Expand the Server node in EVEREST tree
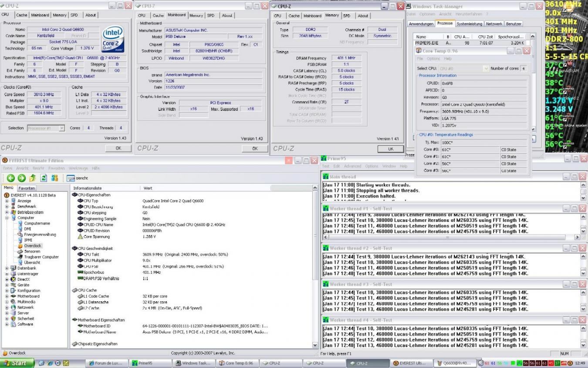 (7, 313)
